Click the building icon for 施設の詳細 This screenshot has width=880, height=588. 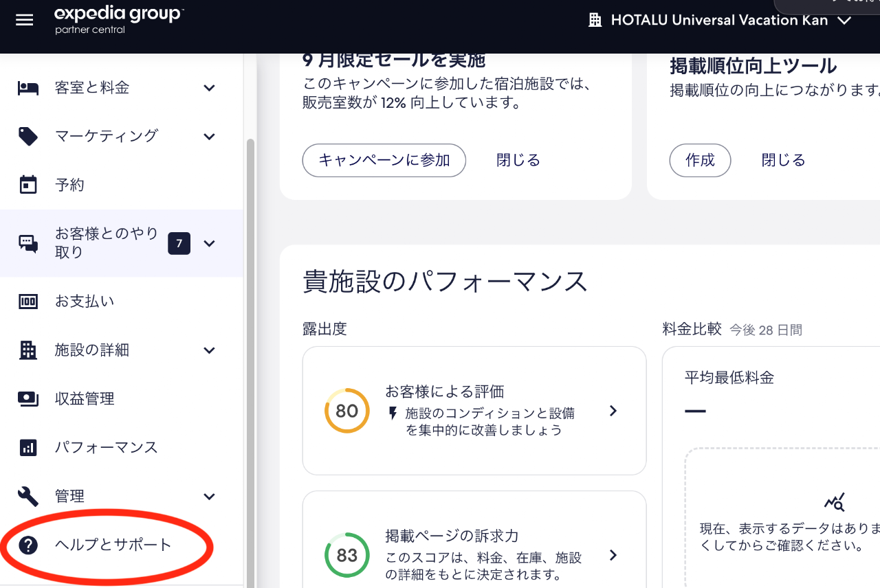28,350
